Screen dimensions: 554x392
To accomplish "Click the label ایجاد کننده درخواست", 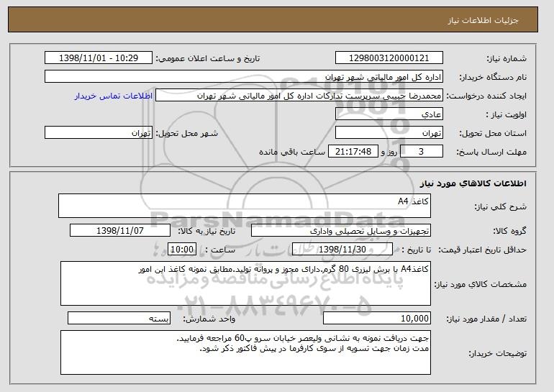I will coord(486,96).
